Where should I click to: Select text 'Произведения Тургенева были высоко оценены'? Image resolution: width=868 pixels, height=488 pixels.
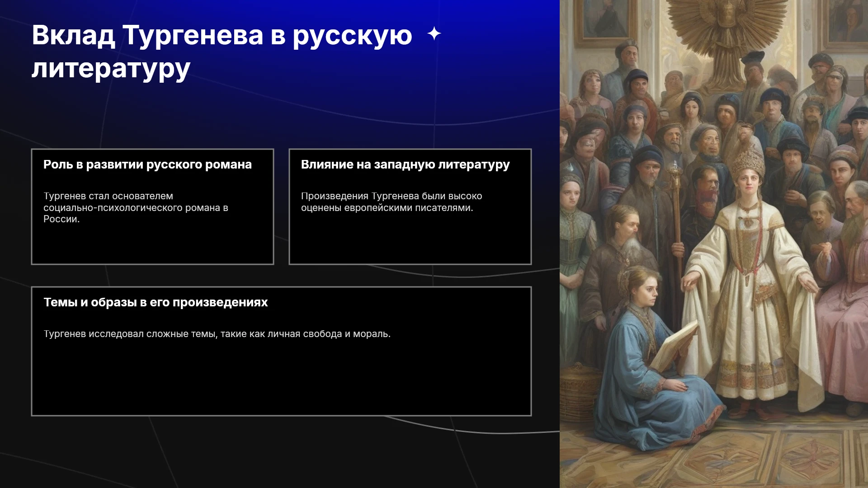click(x=392, y=202)
